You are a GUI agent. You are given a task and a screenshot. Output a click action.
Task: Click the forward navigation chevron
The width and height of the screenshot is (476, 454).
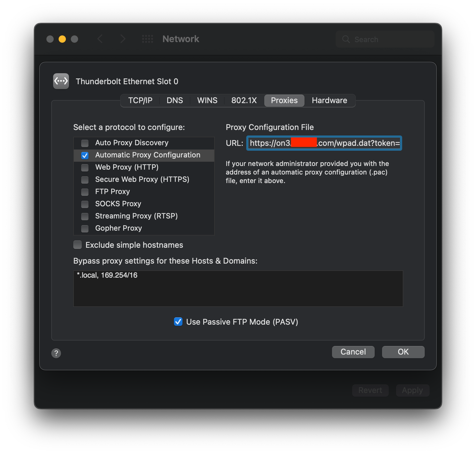pyautogui.click(x=123, y=39)
